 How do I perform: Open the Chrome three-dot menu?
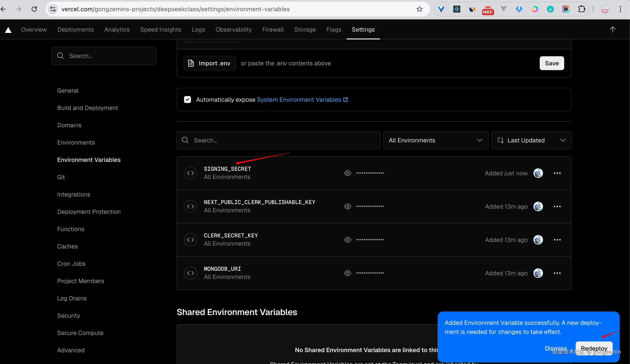[620, 9]
